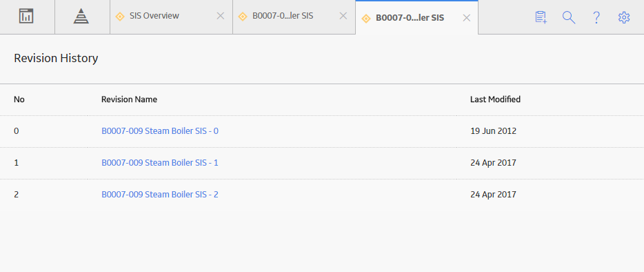The width and height of the screenshot is (644, 272).
Task: Open the search magnifier icon
Action: coord(569,17)
